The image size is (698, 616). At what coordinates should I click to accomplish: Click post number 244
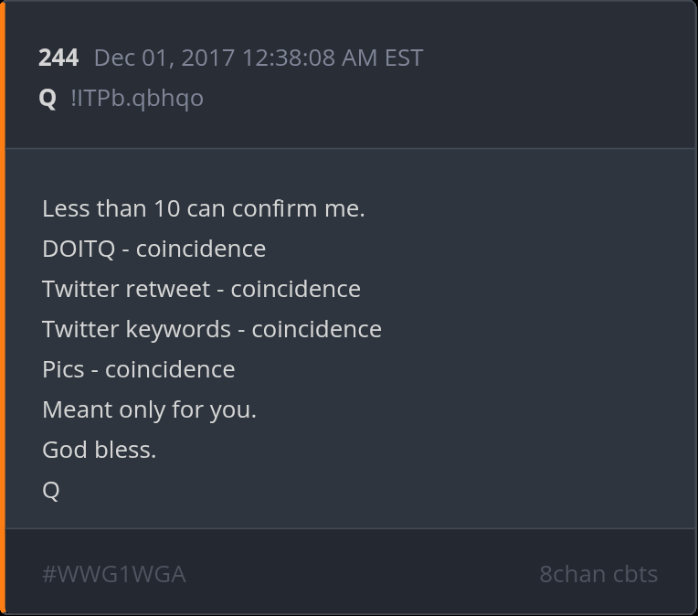coord(58,58)
